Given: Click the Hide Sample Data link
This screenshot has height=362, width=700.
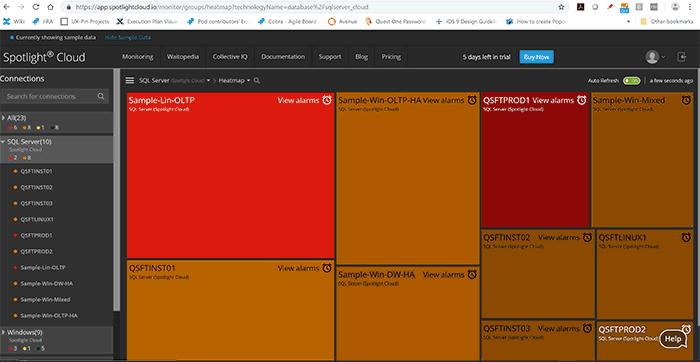Looking at the screenshot, I should click(x=128, y=37).
